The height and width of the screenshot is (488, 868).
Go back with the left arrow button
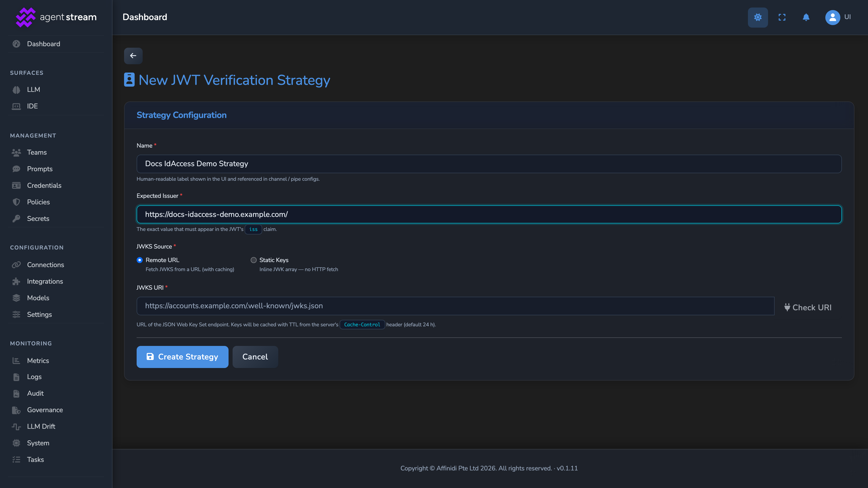tap(133, 55)
